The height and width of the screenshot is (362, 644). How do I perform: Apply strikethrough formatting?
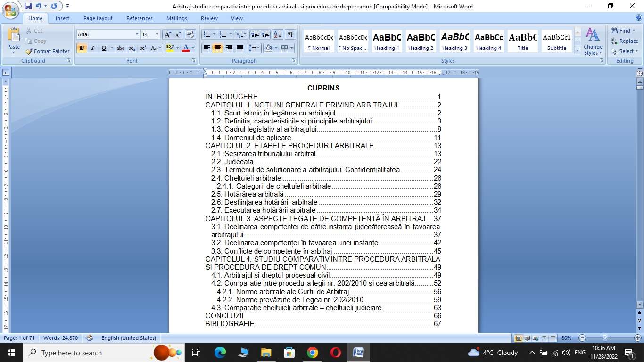(x=121, y=48)
